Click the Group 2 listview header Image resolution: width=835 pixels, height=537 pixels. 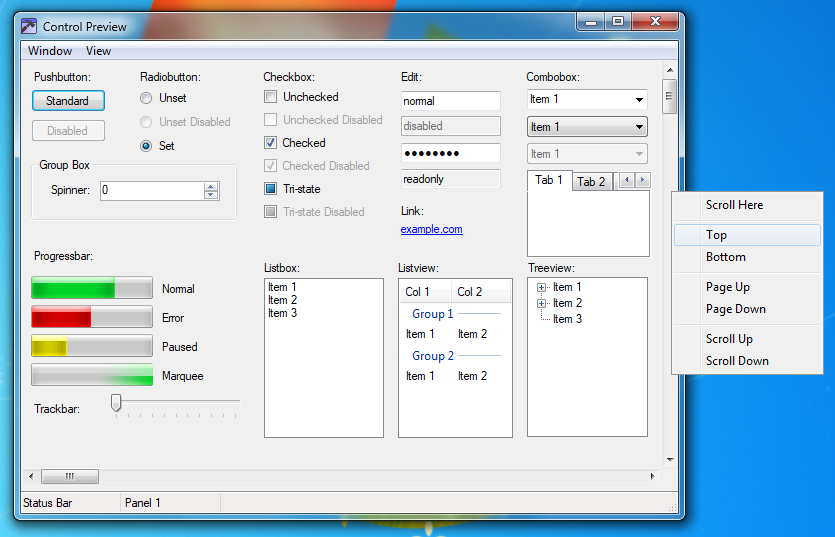point(432,356)
